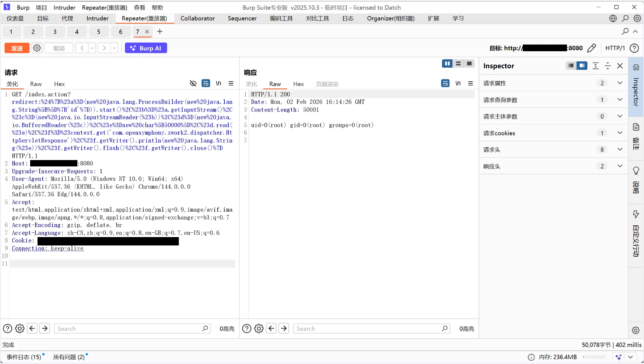Image resolution: width=644 pixels, height=364 pixels.
Task: Open the Sequencer tab
Action: tap(242, 18)
